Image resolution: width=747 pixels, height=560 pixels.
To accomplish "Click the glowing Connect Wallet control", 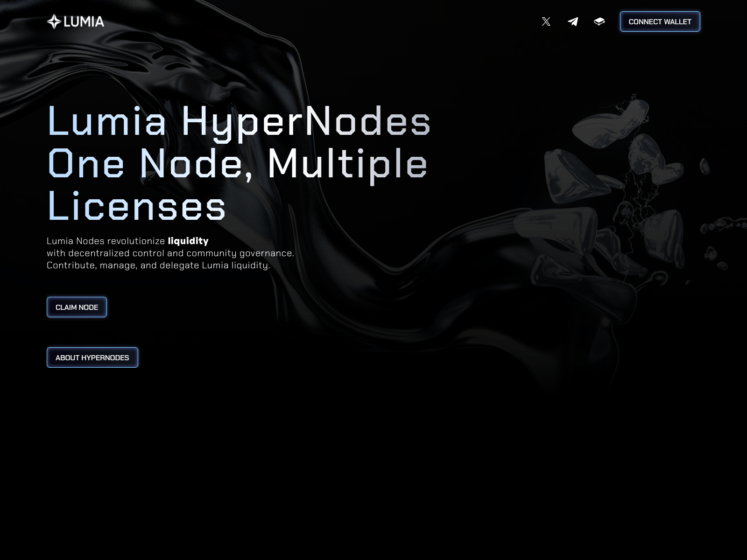I will coord(660,21).
